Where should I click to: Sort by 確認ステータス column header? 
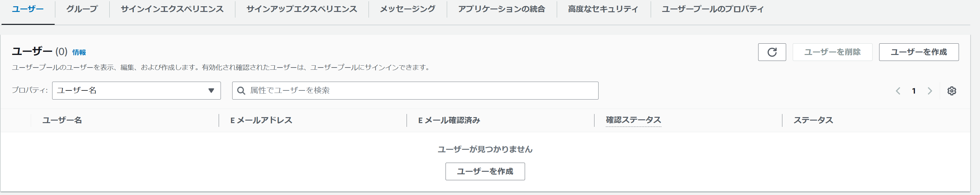[633, 120]
